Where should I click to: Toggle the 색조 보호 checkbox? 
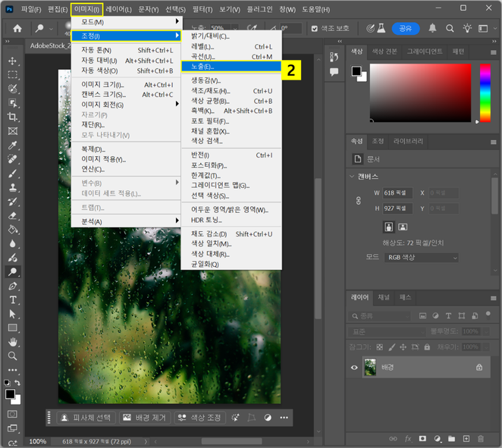(x=315, y=29)
